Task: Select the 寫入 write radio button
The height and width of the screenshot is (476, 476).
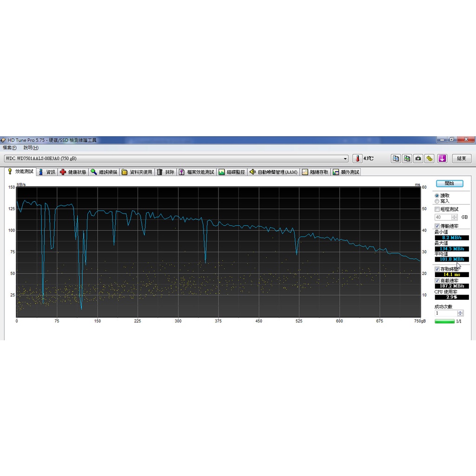Action: pos(436,201)
